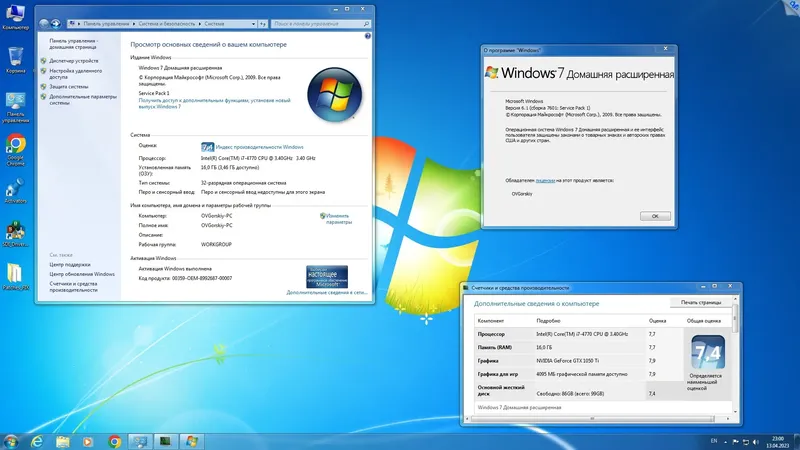The image size is (800, 450).
Task: Click the лицензии link in About Windows
Action: [x=545, y=181]
